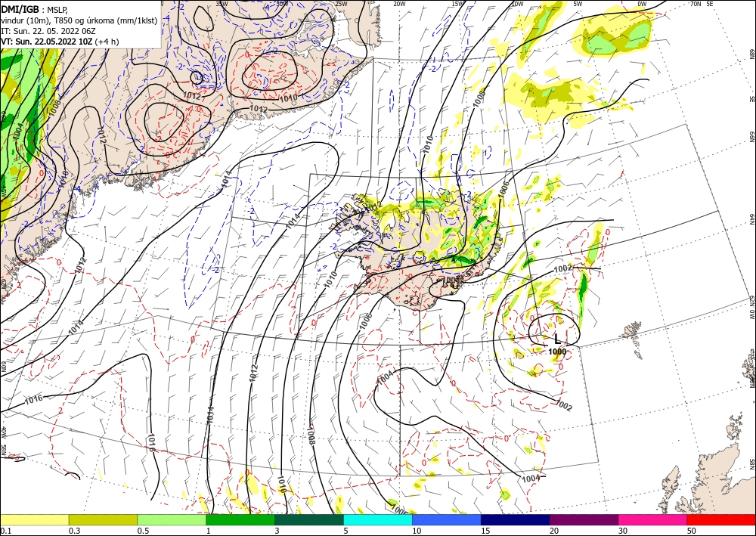756x536 pixels.
Task: Click the "1000" pressure value below the L
Action: click(557, 352)
